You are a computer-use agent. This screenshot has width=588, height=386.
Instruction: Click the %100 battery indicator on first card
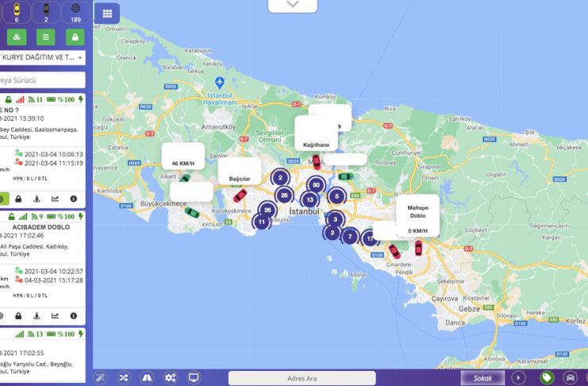point(61,99)
